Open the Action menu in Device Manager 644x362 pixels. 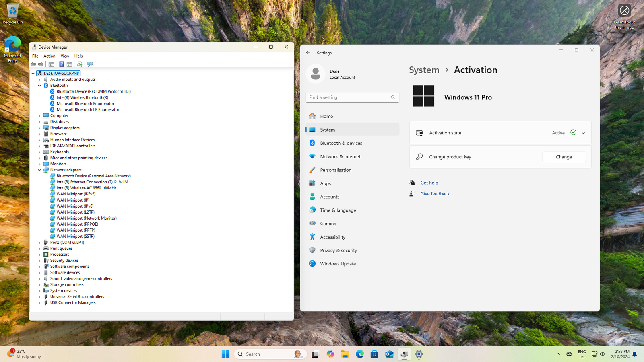[50, 56]
